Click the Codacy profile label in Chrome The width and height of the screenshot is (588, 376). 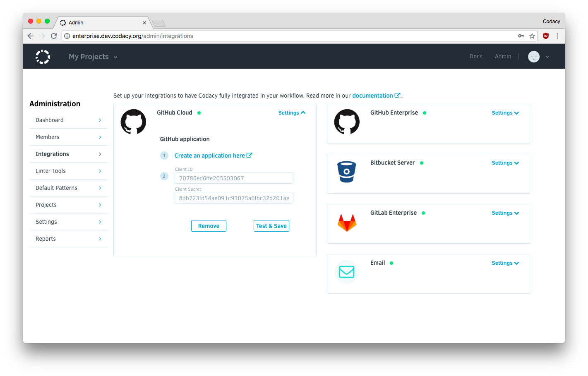pyautogui.click(x=551, y=22)
